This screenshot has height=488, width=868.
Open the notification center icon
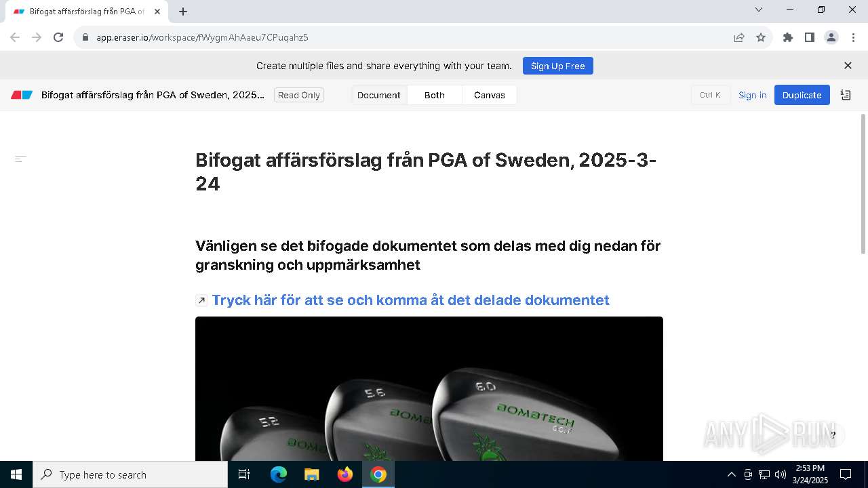[x=846, y=474]
